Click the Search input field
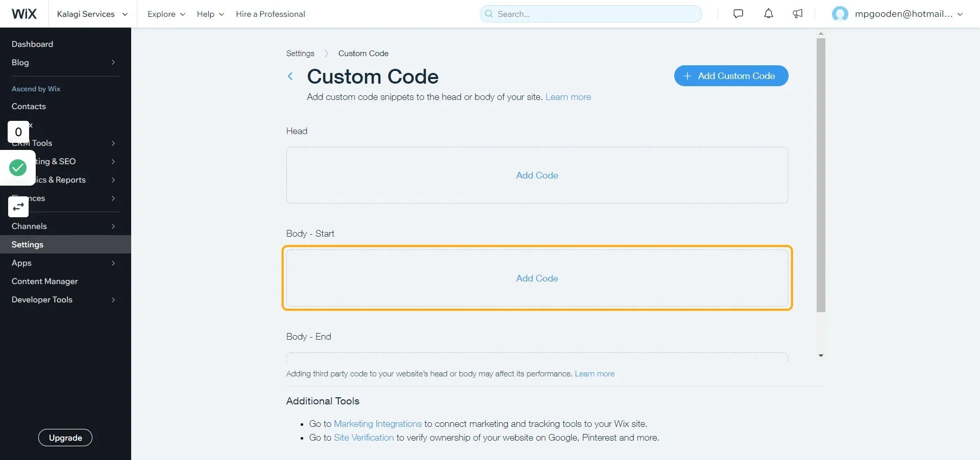This screenshot has height=460, width=980. pyautogui.click(x=591, y=14)
